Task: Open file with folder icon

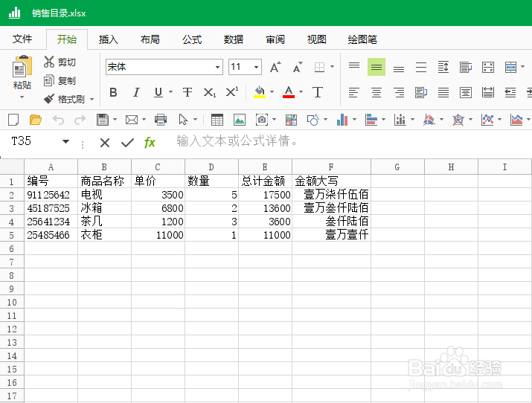Action: pos(36,120)
